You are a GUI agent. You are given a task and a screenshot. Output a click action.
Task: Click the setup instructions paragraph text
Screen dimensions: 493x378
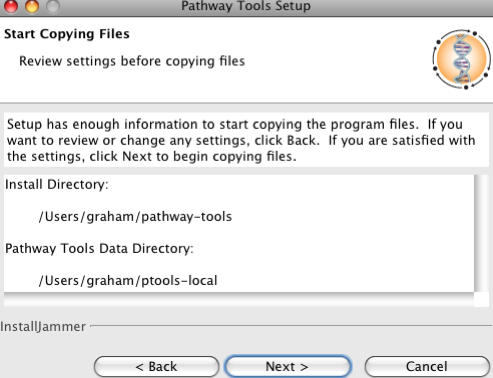(241, 140)
